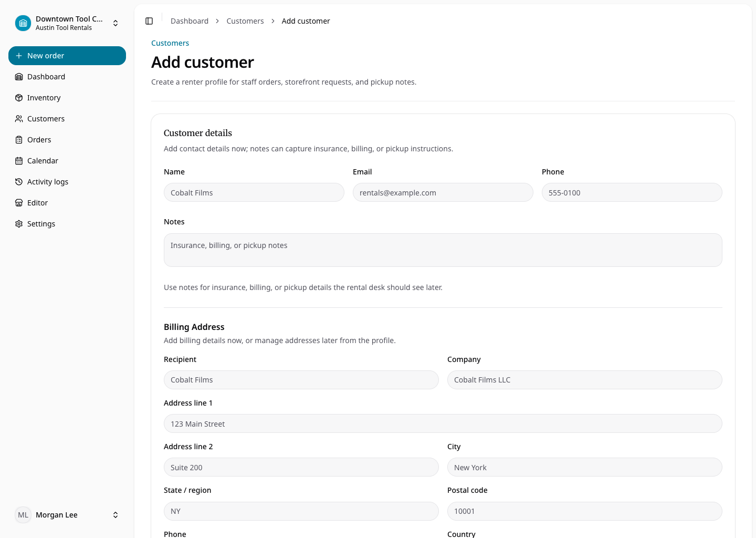
Task: Focus the customer Phone field
Action: (632, 192)
